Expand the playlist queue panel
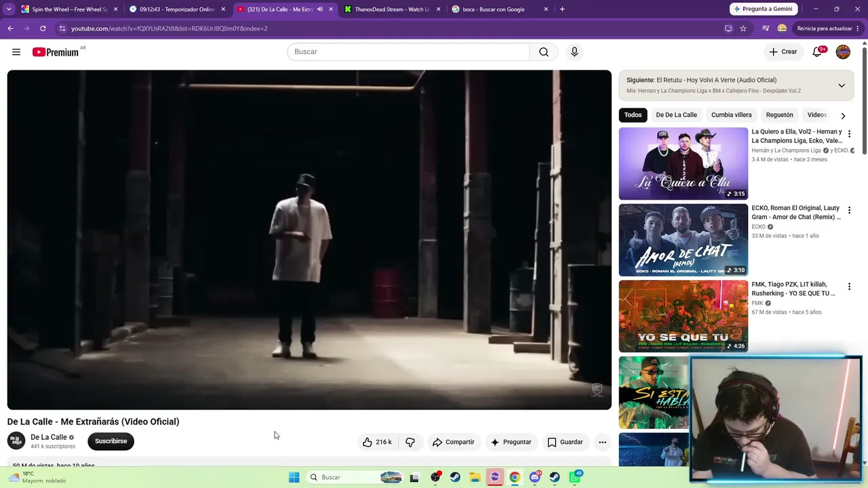The height and width of the screenshot is (488, 868). [x=842, y=85]
